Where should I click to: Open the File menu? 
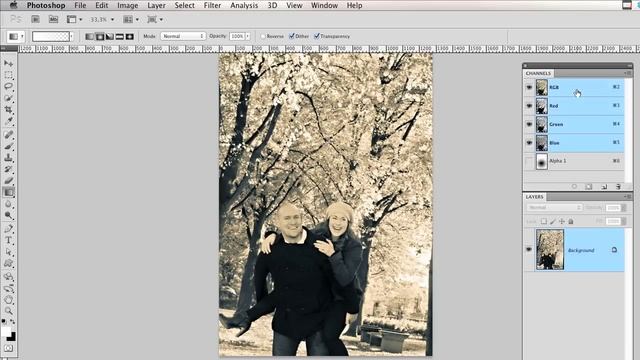[80, 5]
